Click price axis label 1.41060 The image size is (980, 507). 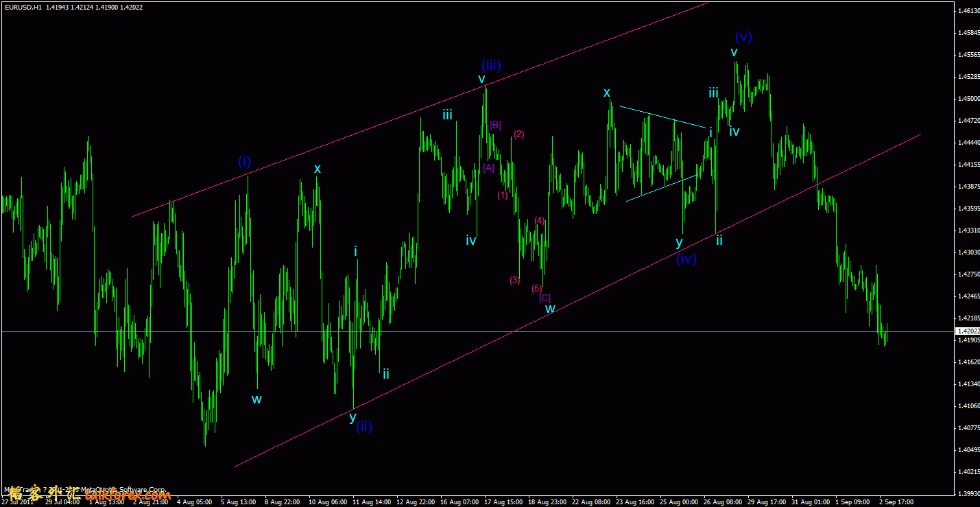tap(968, 406)
